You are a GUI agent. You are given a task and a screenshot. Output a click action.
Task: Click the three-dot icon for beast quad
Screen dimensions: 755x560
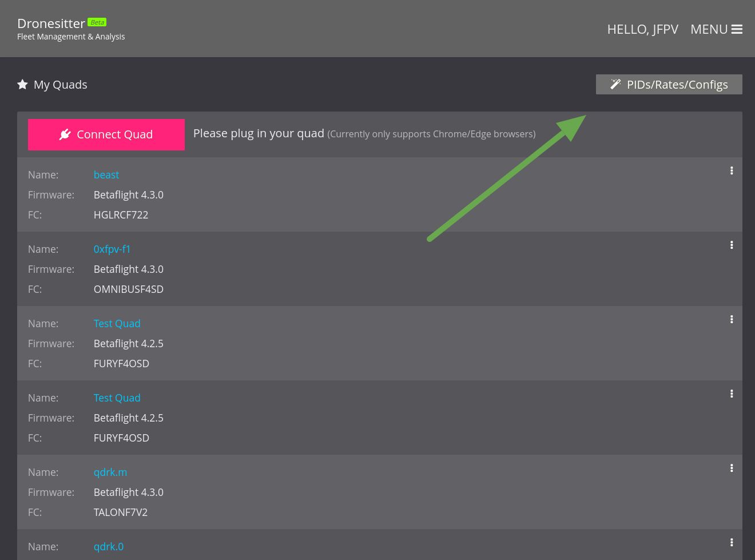coord(732,170)
